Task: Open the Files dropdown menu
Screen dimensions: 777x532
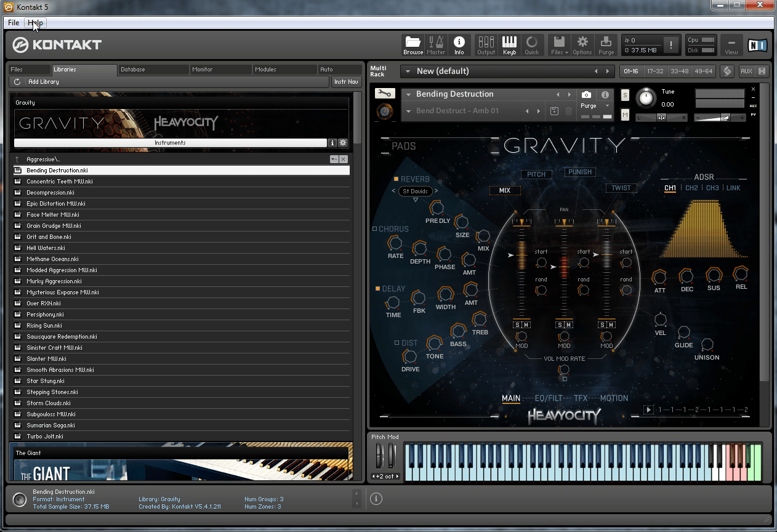Action: 559,45
